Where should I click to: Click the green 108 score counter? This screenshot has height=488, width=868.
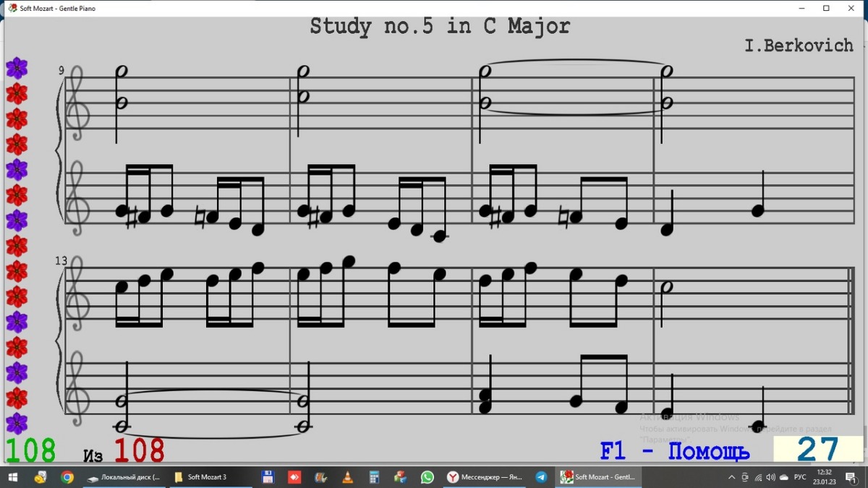tap(30, 450)
